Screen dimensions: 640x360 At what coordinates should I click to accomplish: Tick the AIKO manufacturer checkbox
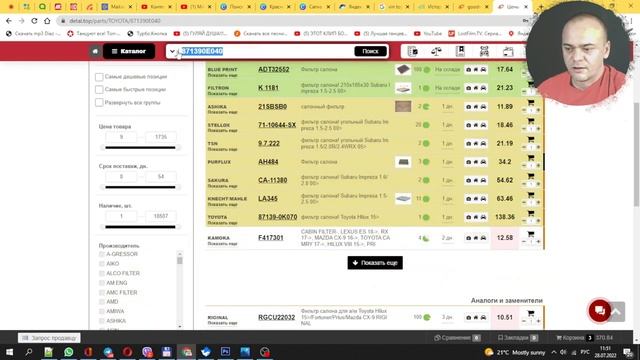(102, 264)
